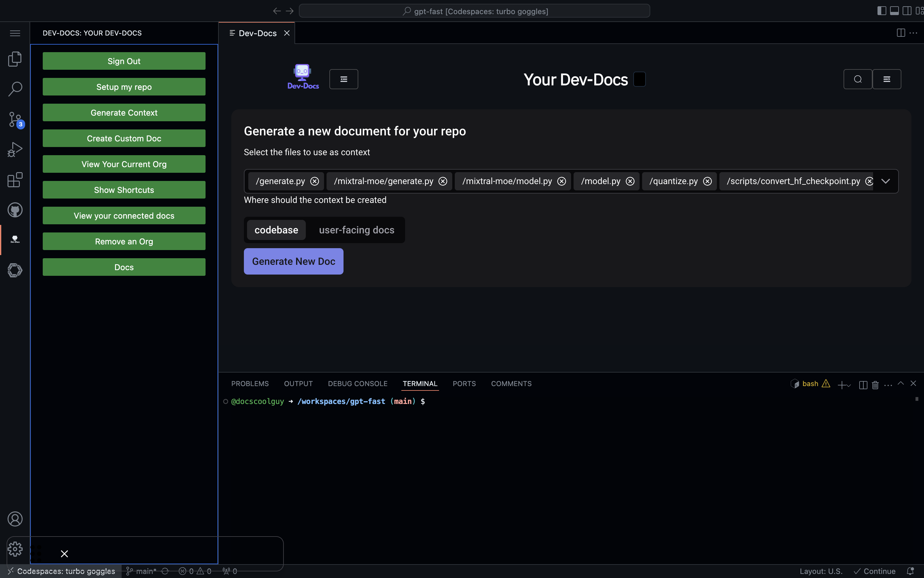Open the Extensions view
This screenshot has width=924, height=578.
15,180
